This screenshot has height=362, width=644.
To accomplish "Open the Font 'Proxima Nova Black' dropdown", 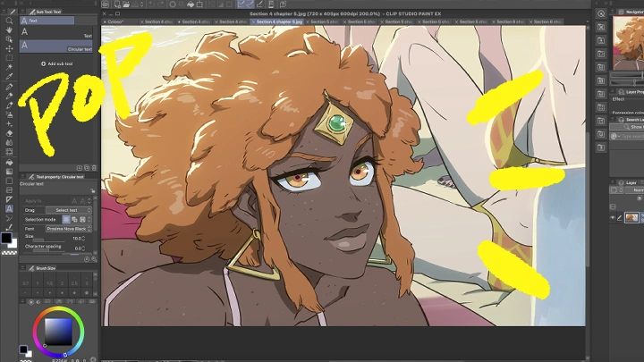I will pyautogui.click(x=68, y=229).
